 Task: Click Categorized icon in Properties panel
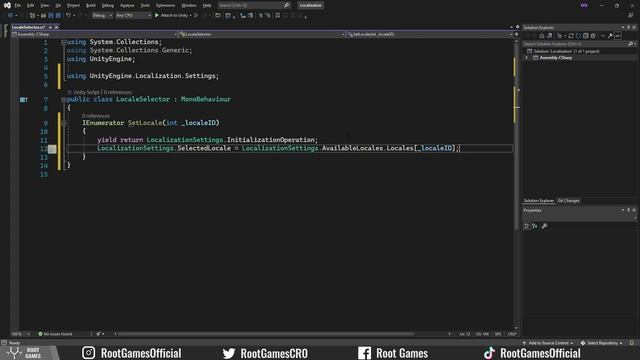click(x=527, y=226)
